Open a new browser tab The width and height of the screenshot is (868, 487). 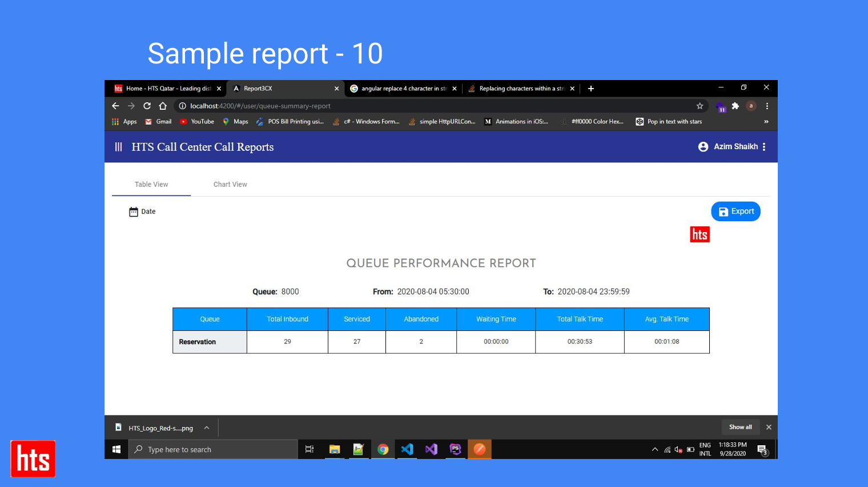591,89
